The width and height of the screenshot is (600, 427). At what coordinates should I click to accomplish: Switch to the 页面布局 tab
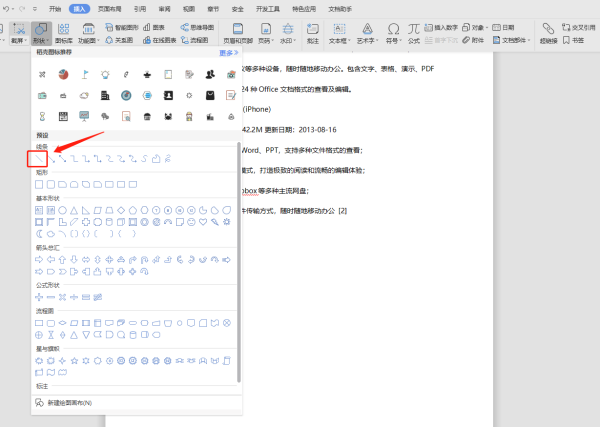(x=109, y=9)
